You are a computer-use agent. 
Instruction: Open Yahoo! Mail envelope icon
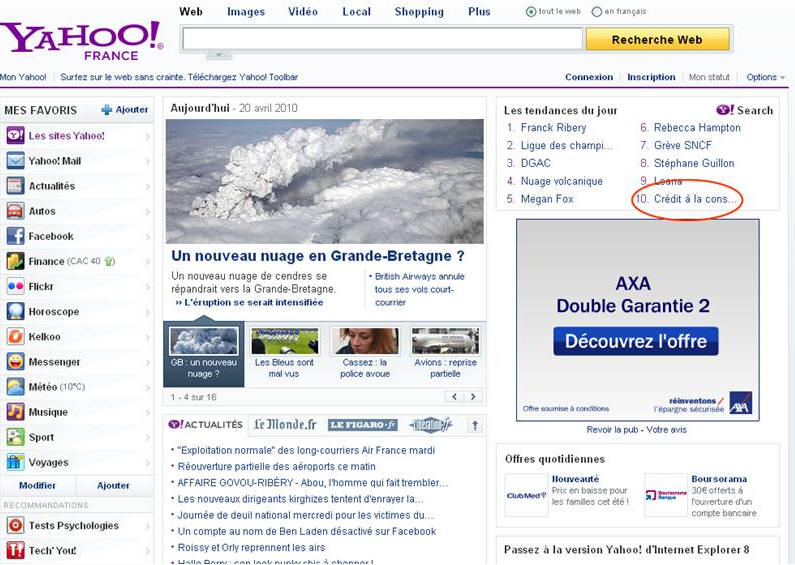click(15, 161)
